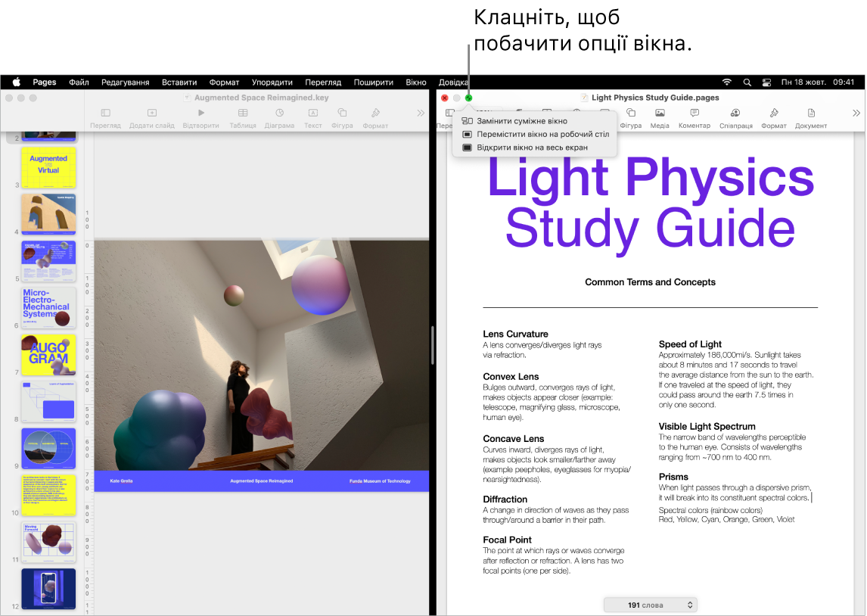Select the AUGO GRAM slide thumbnail 7
Screen dimensions: 867x616
48,355
